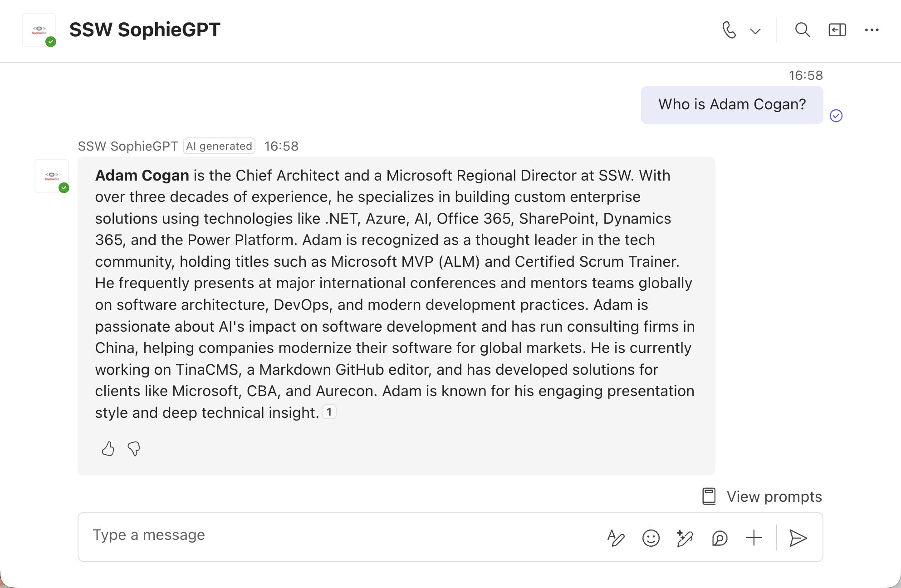This screenshot has height=588, width=901.
Task: Give thumbs down to SophieGPT's response
Action: pyautogui.click(x=134, y=449)
